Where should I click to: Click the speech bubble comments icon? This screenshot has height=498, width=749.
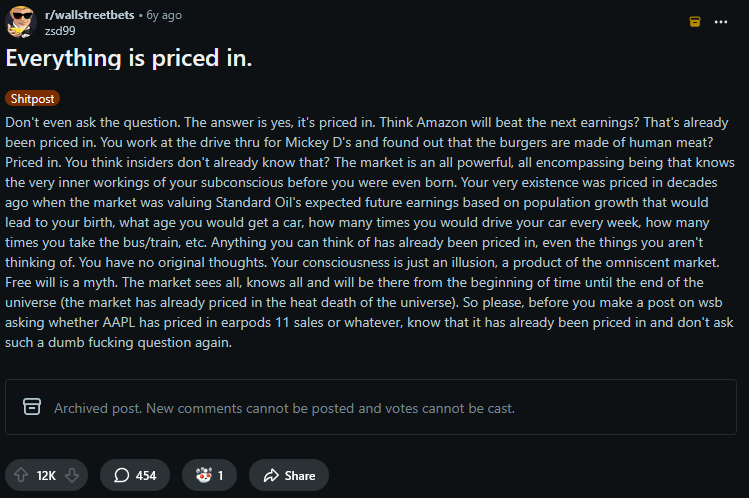click(x=122, y=476)
